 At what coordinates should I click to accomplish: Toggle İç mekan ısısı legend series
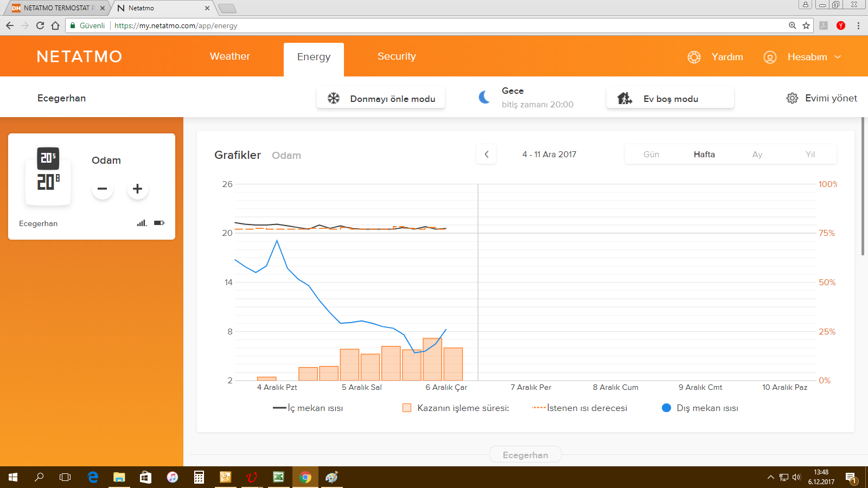click(308, 408)
